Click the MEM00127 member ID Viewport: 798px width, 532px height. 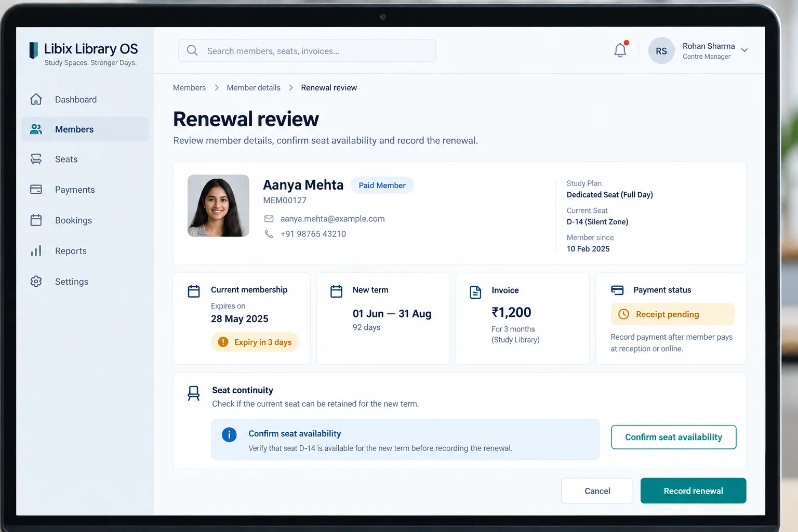(285, 201)
